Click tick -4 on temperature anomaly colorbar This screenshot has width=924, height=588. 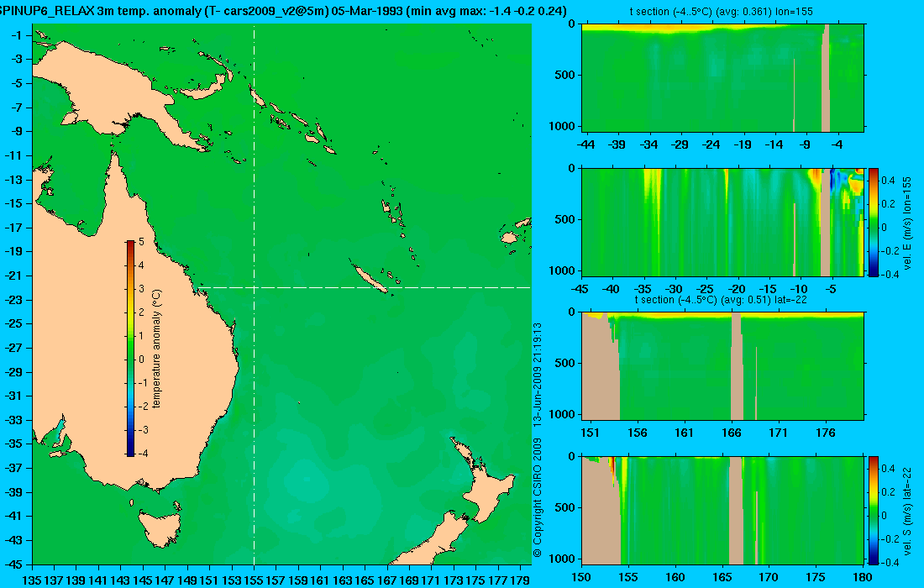[x=142, y=453]
